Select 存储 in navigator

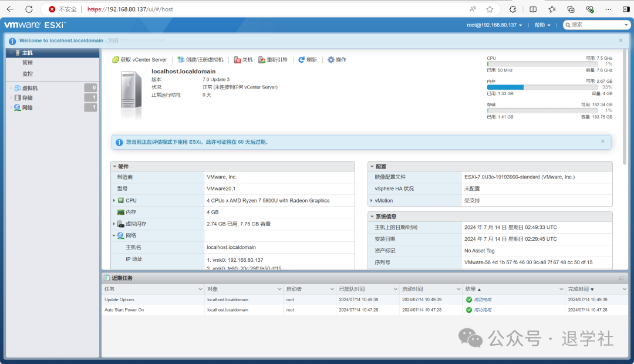(x=27, y=97)
